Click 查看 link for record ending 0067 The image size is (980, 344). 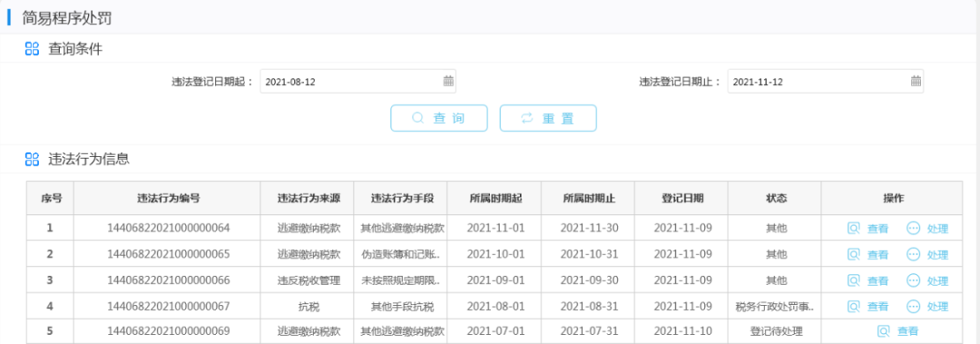pos(877,307)
